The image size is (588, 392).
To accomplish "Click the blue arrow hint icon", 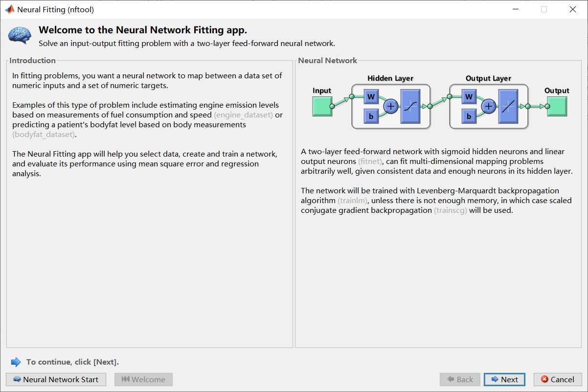I will pos(16,362).
